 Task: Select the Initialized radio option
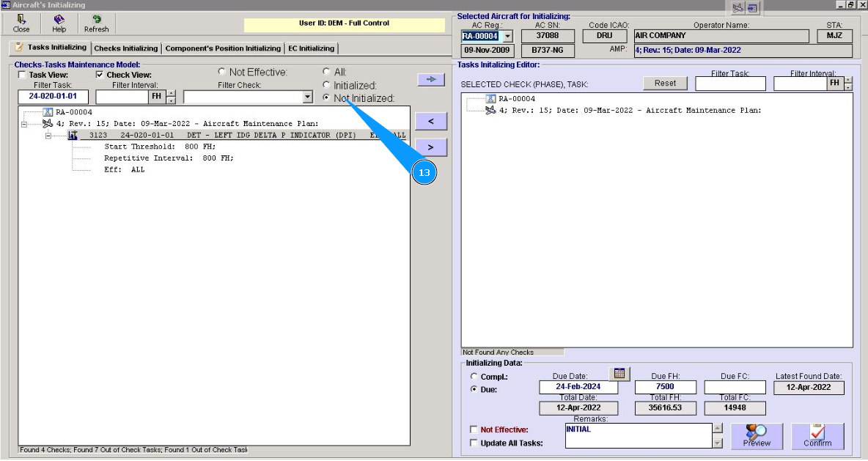click(326, 85)
